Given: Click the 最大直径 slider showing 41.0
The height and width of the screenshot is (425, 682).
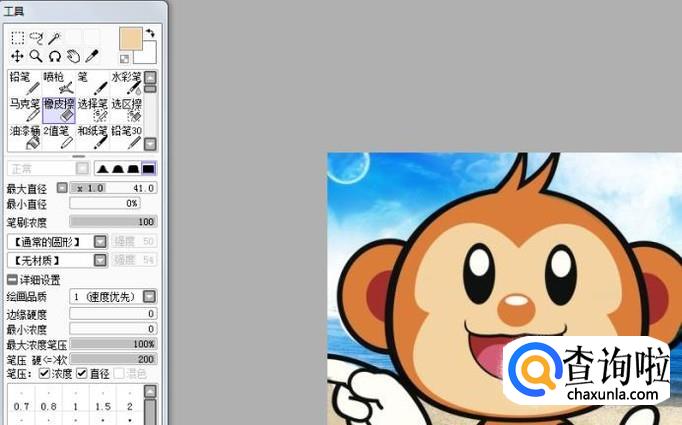Looking at the screenshot, I should click(x=113, y=188).
